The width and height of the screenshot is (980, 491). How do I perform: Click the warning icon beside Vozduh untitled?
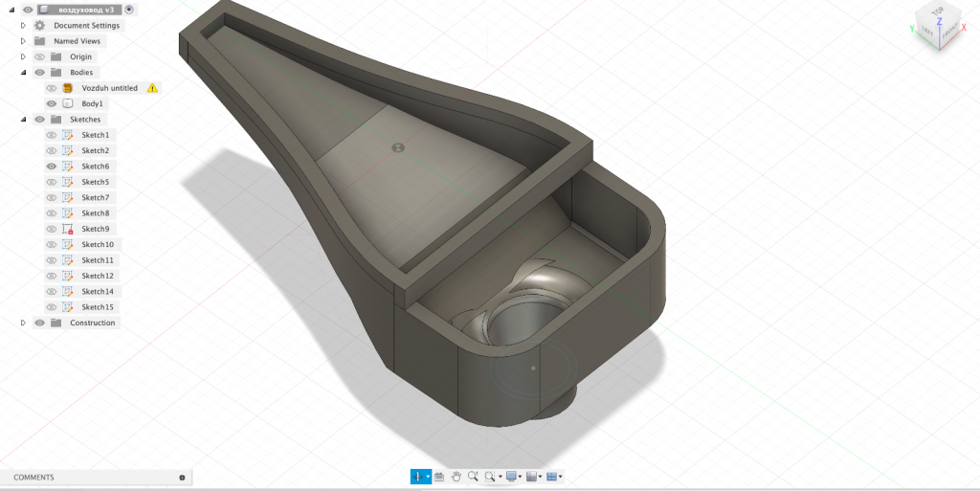[x=152, y=88]
